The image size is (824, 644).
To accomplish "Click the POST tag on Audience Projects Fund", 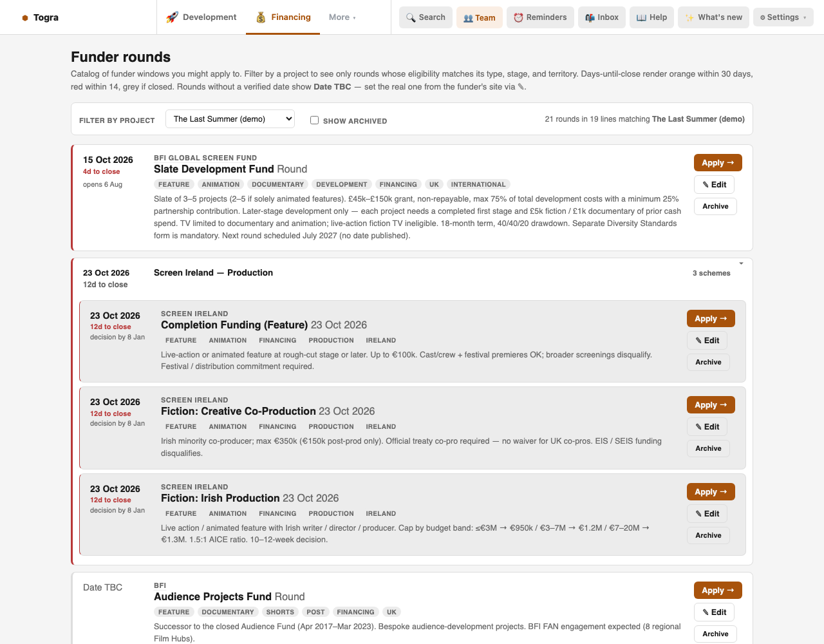I will point(315,612).
